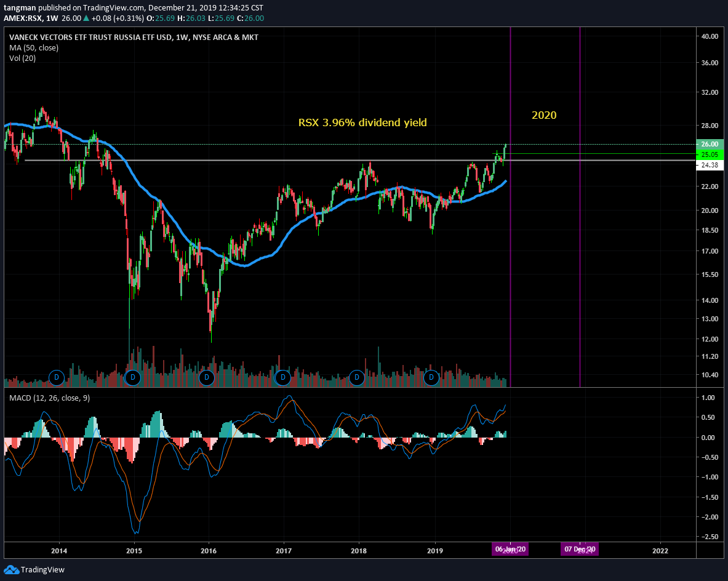Click the dividend marker nearest the 2015 label
Image resolution: width=728 pixels, height=581 pixels.
click(x=133, y=377)
